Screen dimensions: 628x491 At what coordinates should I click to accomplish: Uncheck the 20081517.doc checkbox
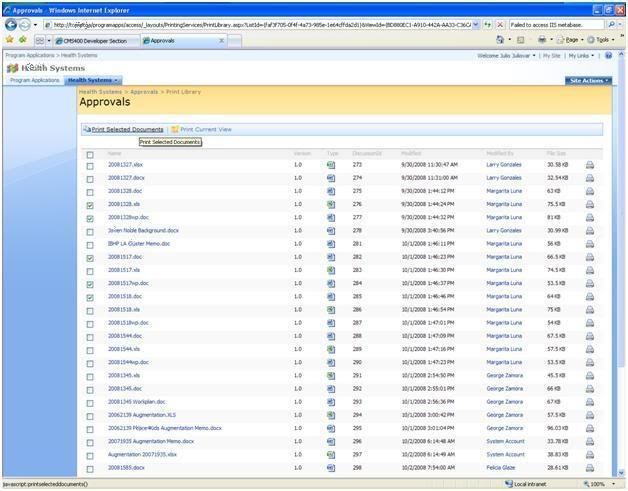click(90, 258)
